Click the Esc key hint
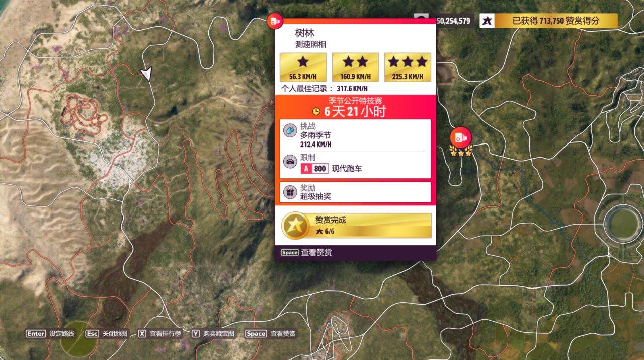The width and height of the screenshot is (644, 360). (92, 333)
